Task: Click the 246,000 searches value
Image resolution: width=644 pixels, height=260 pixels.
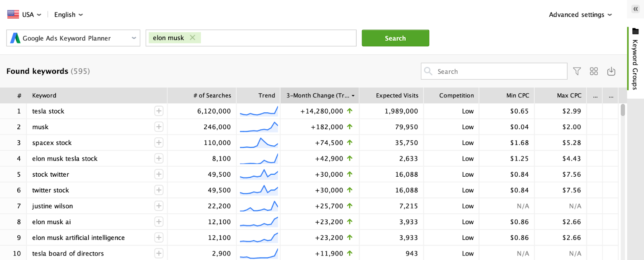Action: [x=217, y=127]
